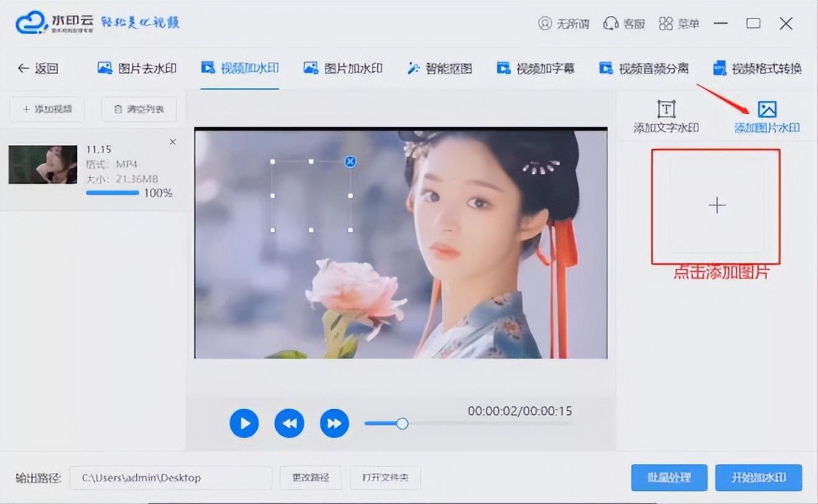Go to 视频音频分离 tab

(643, 68)
